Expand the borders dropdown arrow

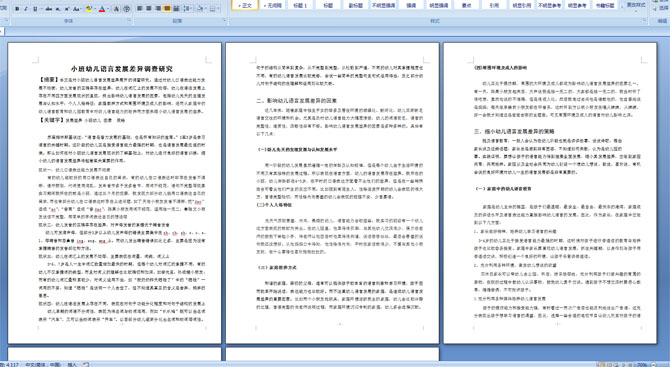click(218, 9)
